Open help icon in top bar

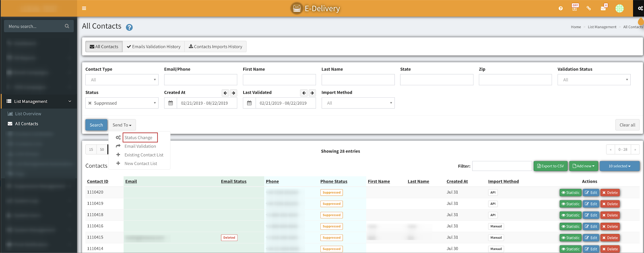pos(561,8)
